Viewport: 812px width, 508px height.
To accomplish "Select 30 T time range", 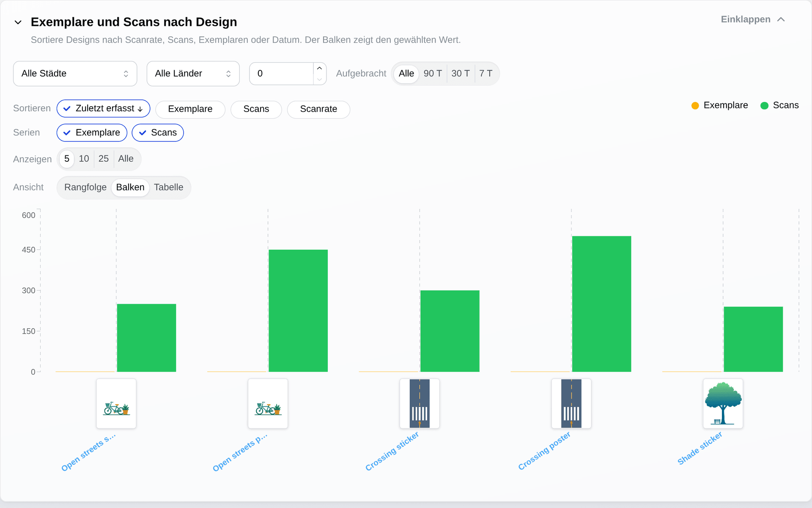I will (x=460, y=74).
